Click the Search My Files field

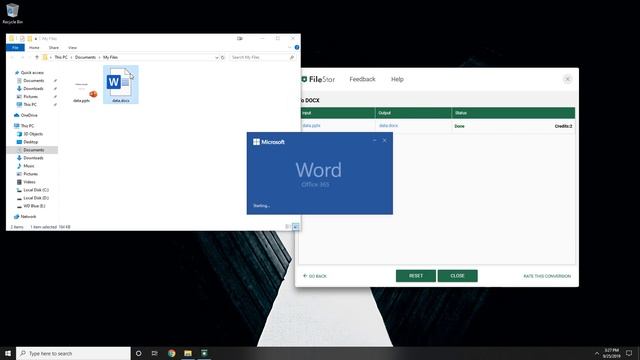261,58
